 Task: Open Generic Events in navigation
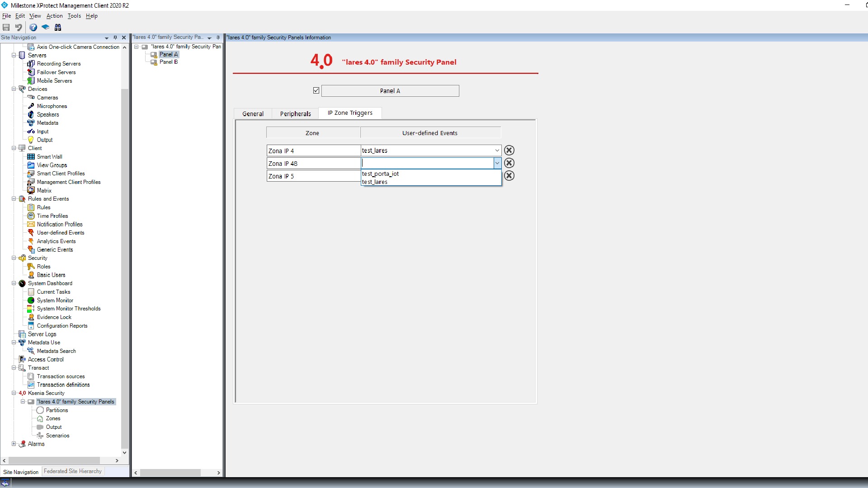coord(55,250)
